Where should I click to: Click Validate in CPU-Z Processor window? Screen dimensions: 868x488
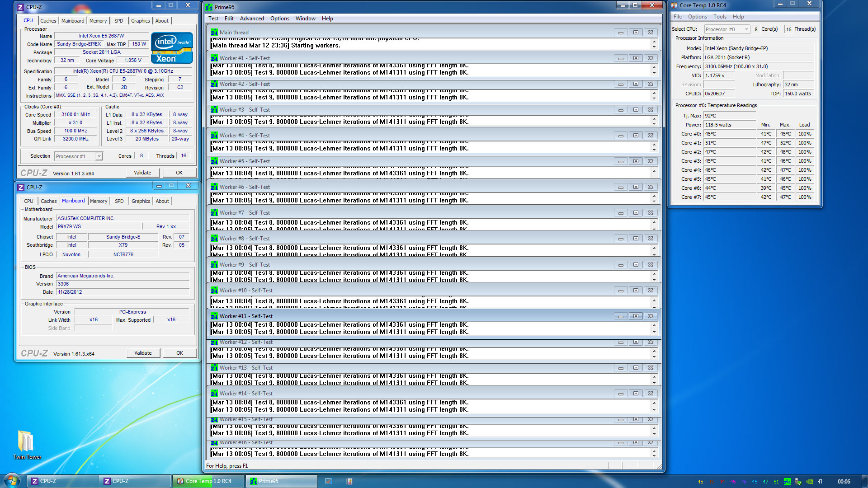pos(142,173)
